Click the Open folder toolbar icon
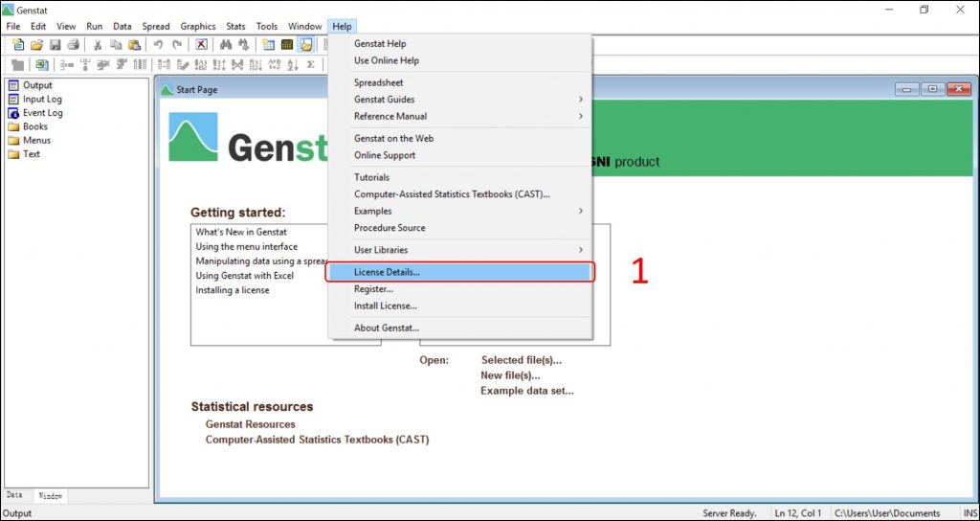Viewport: 980px width, 521px height. click(x=37, y=44)
